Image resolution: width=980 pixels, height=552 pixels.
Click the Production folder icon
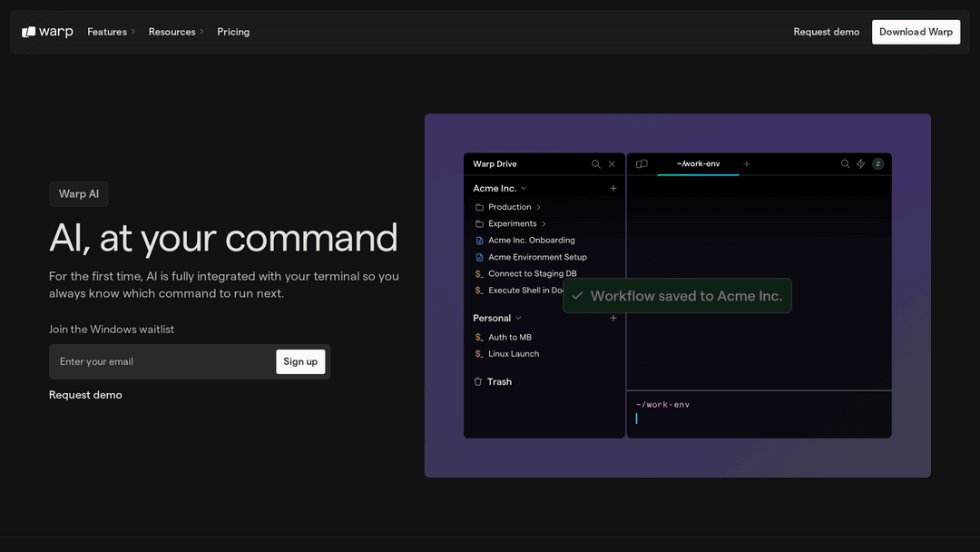click(479, 207)
